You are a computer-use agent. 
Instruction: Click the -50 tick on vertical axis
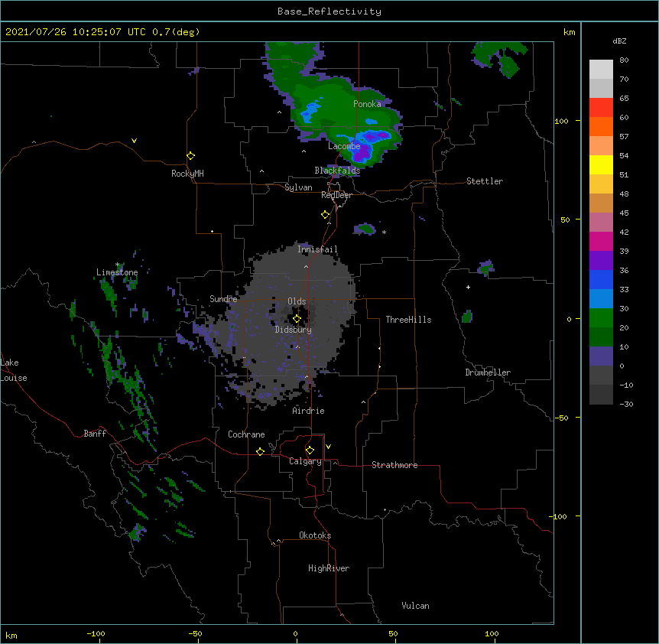tap(561, 418)
